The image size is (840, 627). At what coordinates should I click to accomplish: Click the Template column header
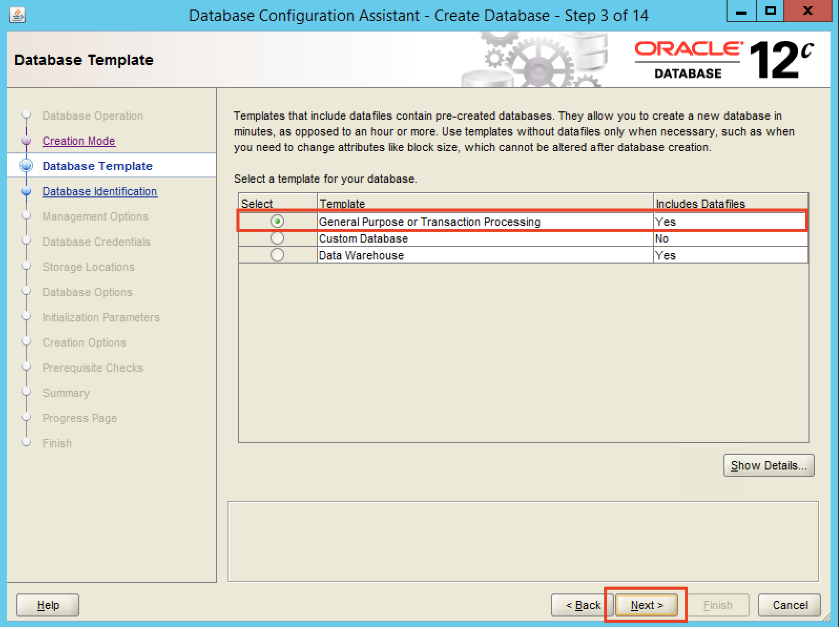click(484, 203)
